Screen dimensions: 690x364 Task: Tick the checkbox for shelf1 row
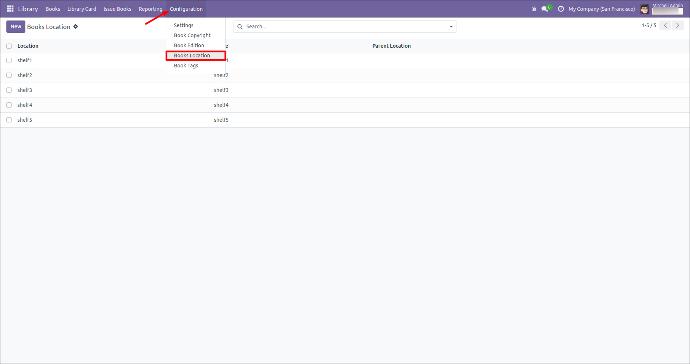click(x=9, y=60)
